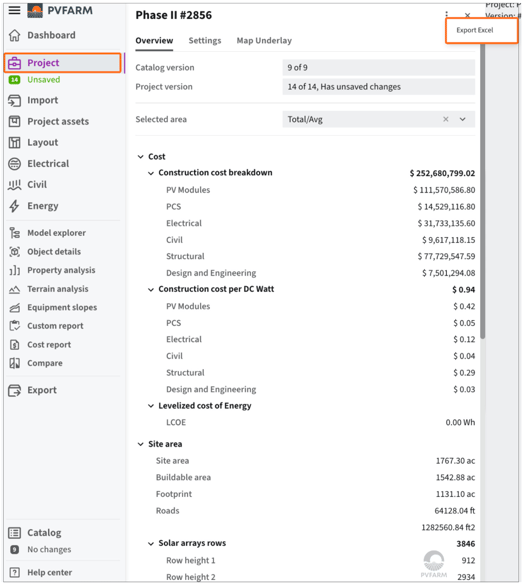
Task: Select the Layout icon
Action: (15, 143)
